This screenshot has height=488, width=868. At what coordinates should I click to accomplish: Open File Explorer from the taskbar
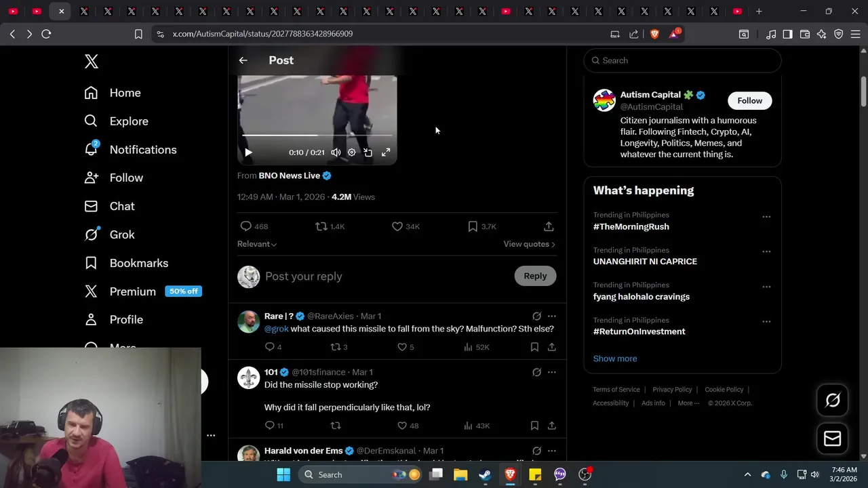[x=460, y=474]
